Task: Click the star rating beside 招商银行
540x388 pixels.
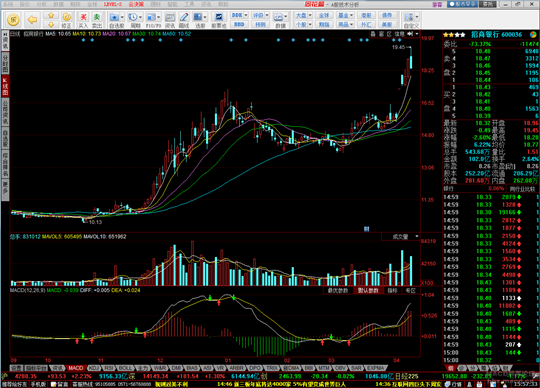Action: click(x=454, y=35)
